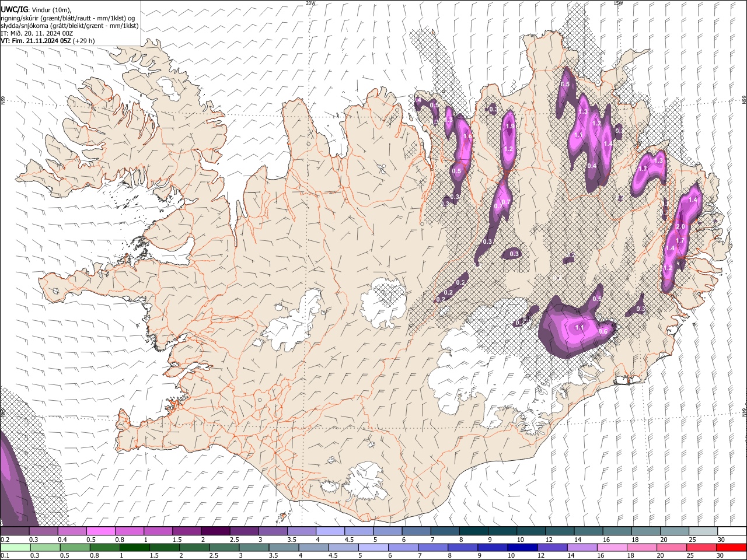Select upper legend swatch between 0.5 and 0.8
747x560 pixels.
(x=100, y=531)
